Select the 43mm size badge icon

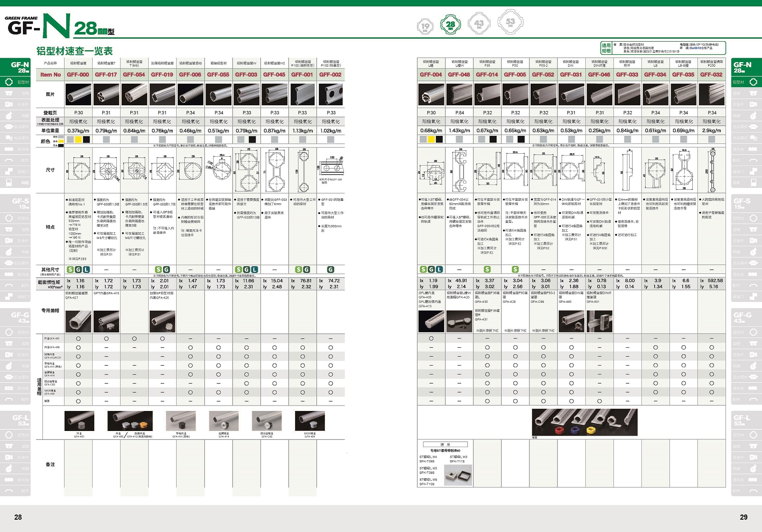coord(479,24)
